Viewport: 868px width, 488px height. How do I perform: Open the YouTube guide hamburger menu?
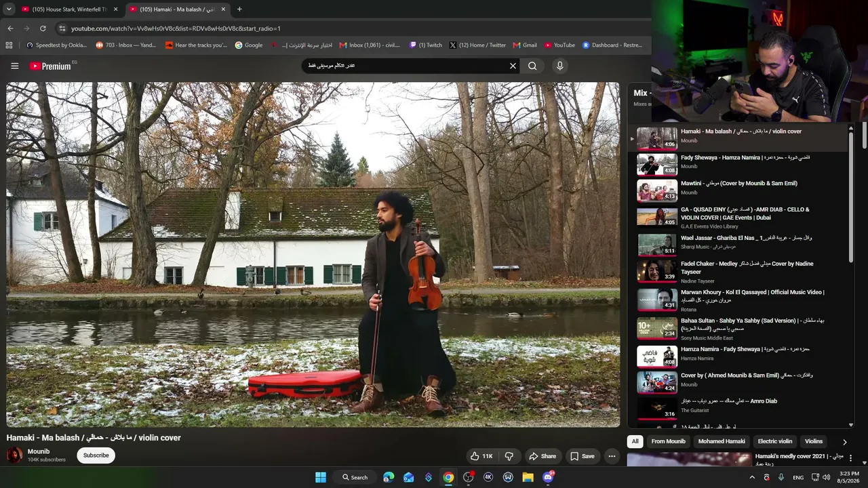click(15, 66)
